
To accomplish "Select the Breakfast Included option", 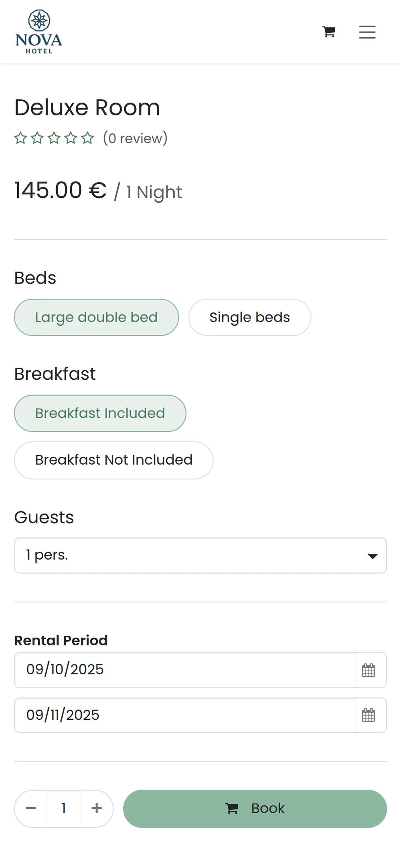I will pyautogui.click(x=100, y=413).
